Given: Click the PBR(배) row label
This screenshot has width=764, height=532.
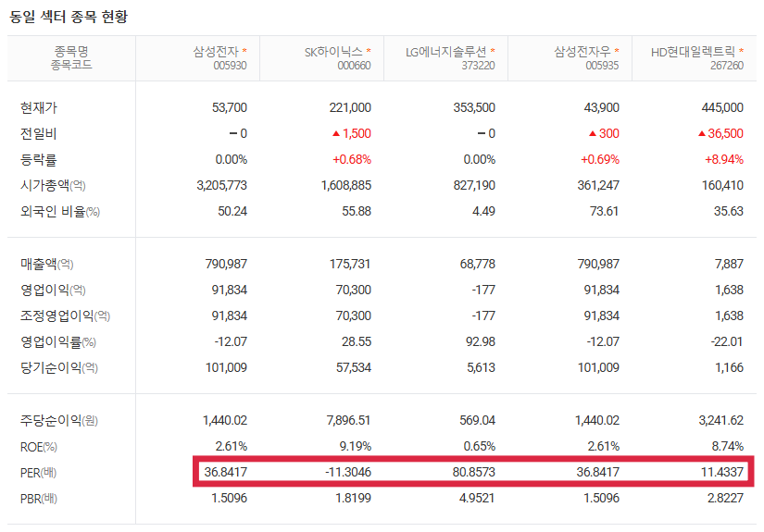Looking at the screenshot, I should point(39,499).
